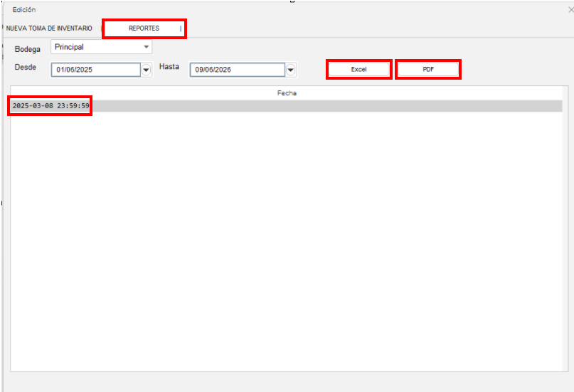The height and width of the screenshot is (392, 574).
Task: Export the report to Excel
Action: (358, 69)
